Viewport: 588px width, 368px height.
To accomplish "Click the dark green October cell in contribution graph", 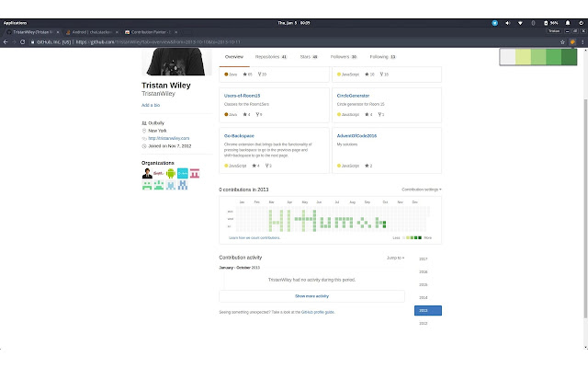I will [x=384, y=225].
